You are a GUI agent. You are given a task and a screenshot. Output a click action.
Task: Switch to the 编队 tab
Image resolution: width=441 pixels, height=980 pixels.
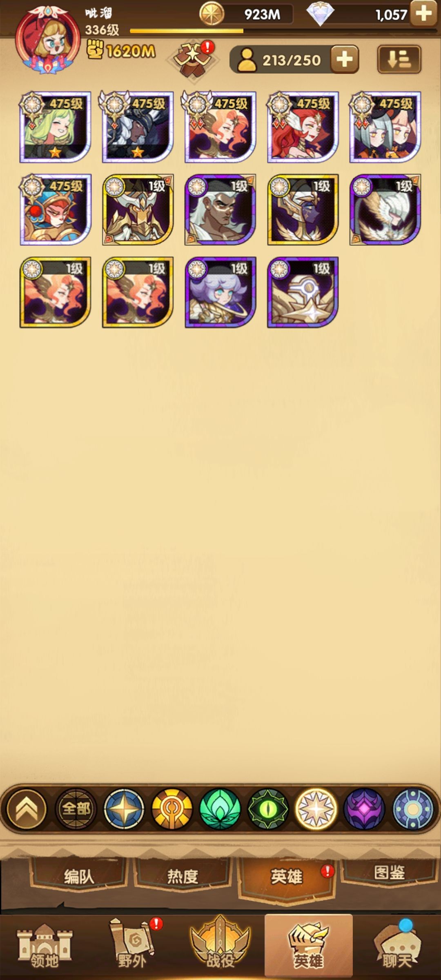pyautogui.click(x=78, y=877)
